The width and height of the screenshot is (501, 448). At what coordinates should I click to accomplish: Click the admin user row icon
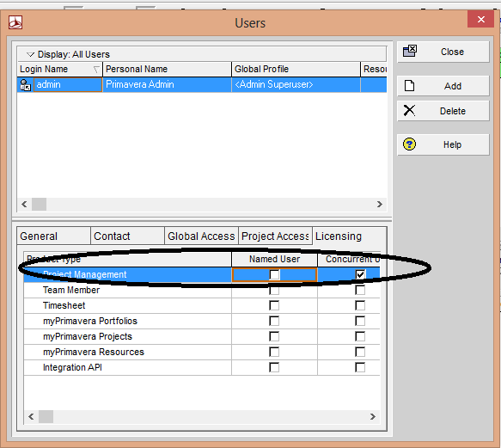pos(25,85)
